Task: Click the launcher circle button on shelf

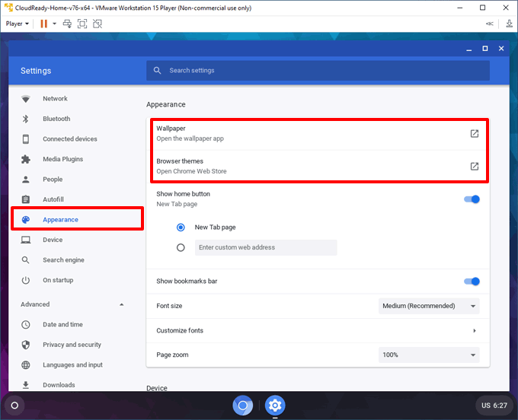Action: point(14,405)
